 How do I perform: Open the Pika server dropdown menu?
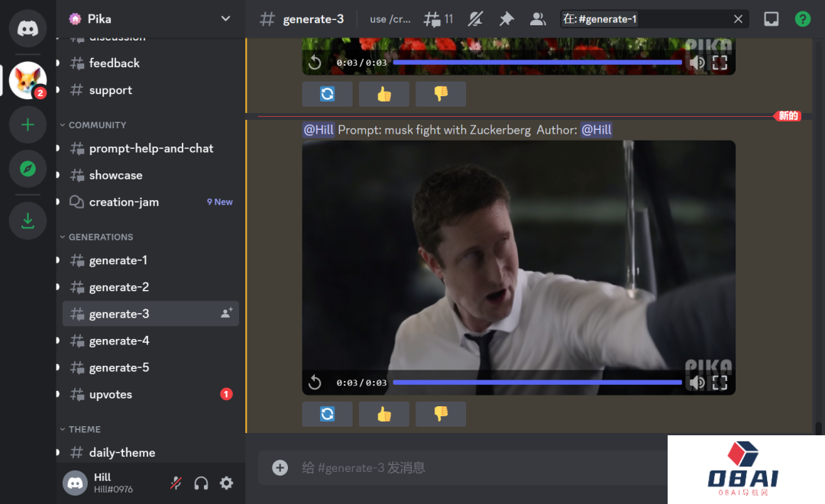pyautogui.click(x=225, y=18)
